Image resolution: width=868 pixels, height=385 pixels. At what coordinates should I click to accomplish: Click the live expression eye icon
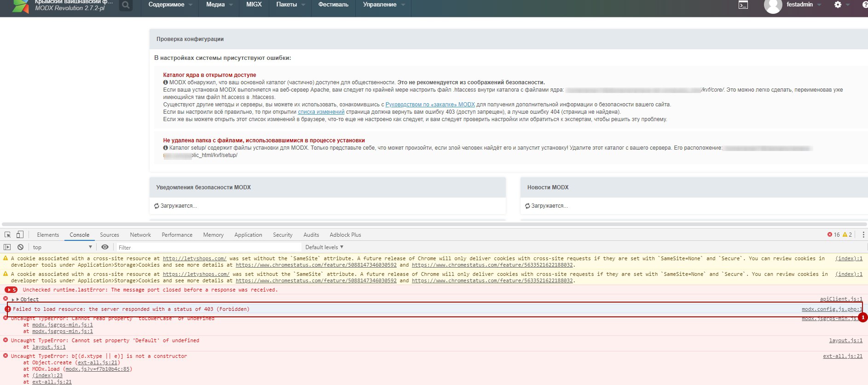tap(105, 247)
